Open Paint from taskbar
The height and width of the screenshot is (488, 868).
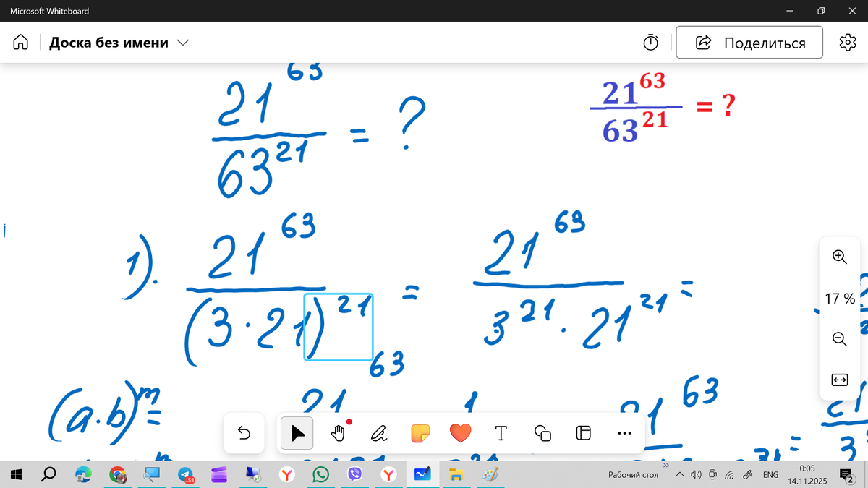point(490,474)
